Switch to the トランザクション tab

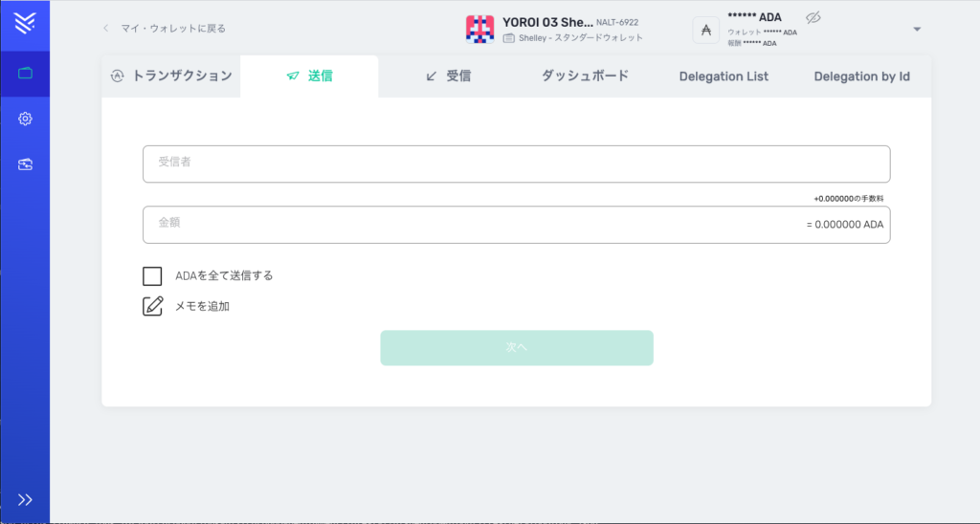[171, 76]
